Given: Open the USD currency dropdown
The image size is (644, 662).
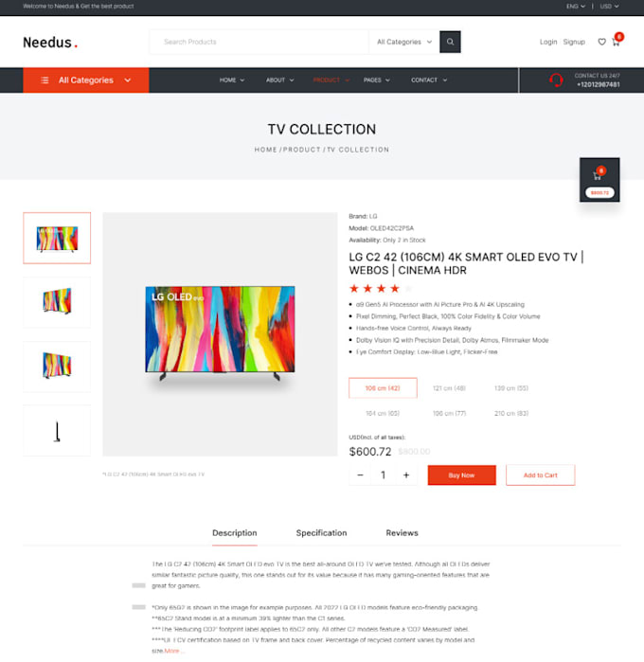Looking at the screenshot, I should click(x=609, y=7).
